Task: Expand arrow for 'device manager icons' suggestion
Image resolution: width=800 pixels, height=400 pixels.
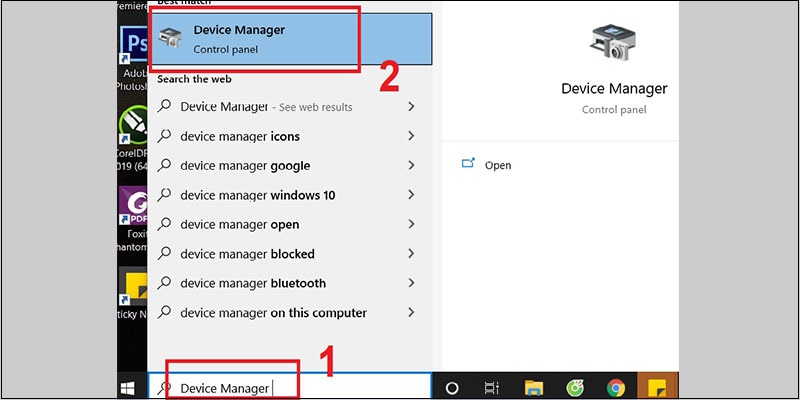Action: pyautogui.click(x=411, y=137)
